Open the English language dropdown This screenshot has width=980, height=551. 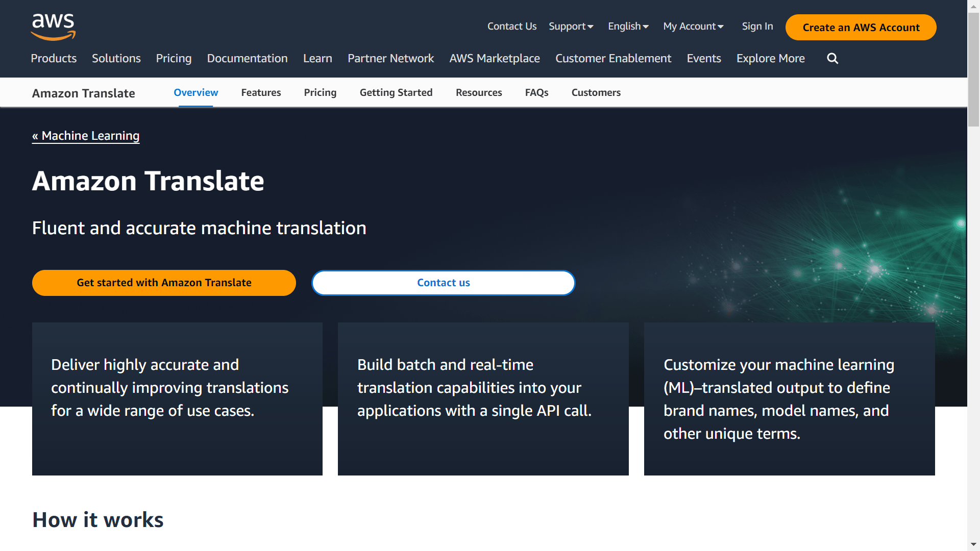(627, 26)
